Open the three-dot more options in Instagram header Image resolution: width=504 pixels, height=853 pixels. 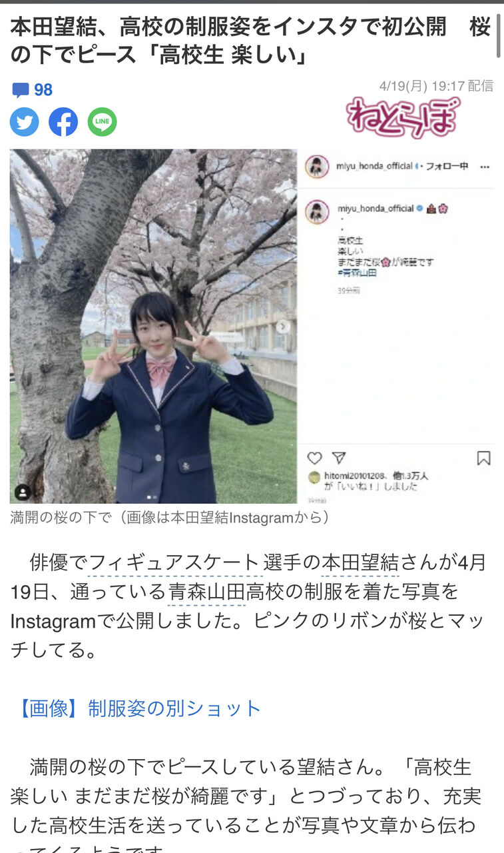pos(485,167)
